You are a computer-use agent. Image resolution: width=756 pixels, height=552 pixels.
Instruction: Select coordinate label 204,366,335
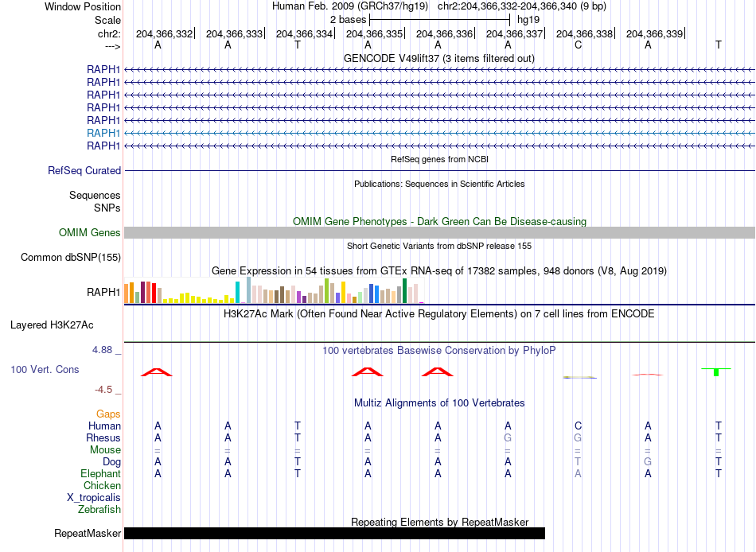coord(374,33)
